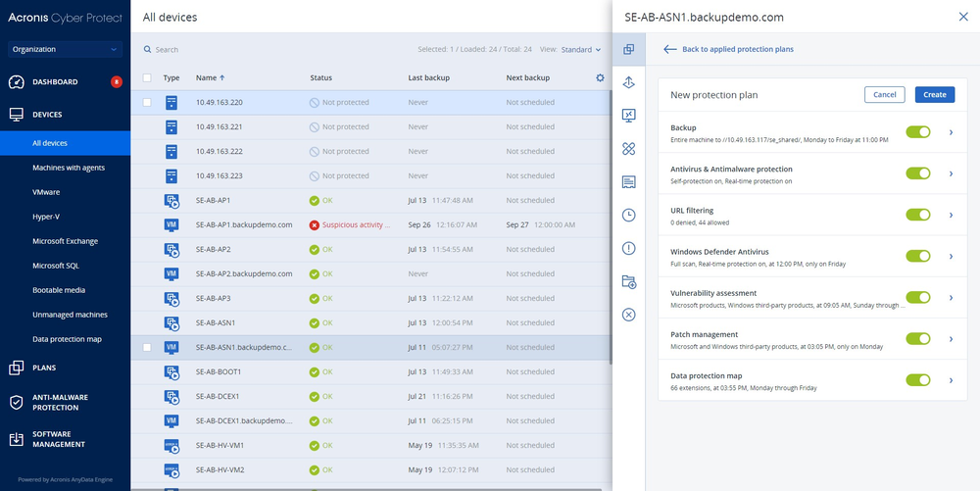This screenshot has height=491, width=980.
Task: Sort by Name column header
Action: [x=210, y=78]
